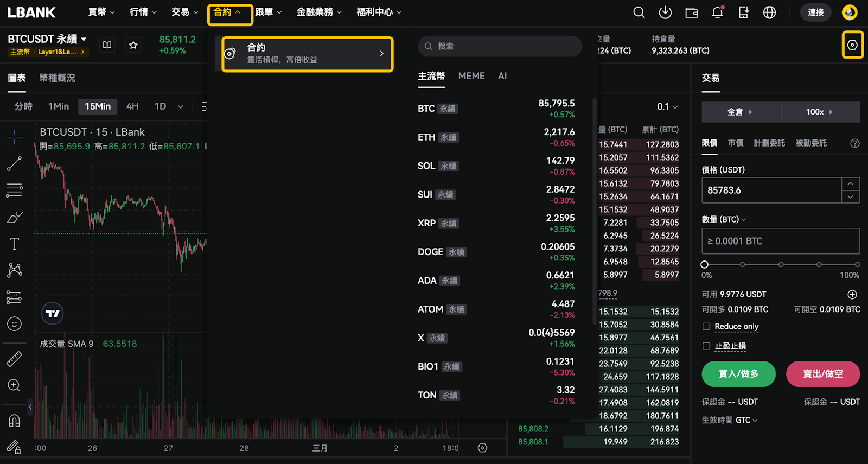Open the wallet icon in header
The height and width of the screenshot is (464, 868).
tap(691, 12)
